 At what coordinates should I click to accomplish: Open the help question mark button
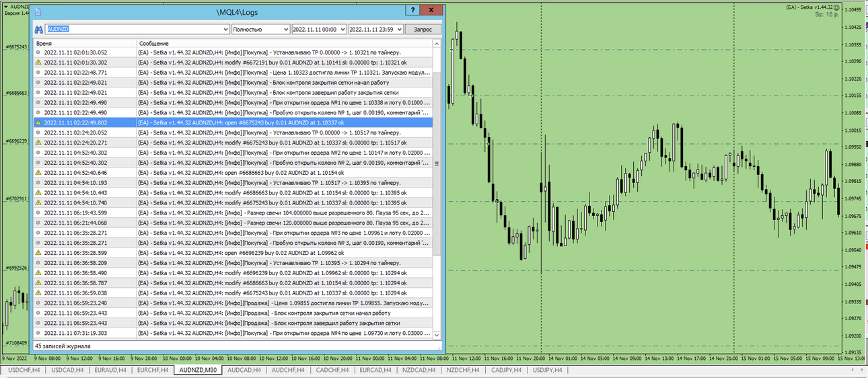(413, 10)
